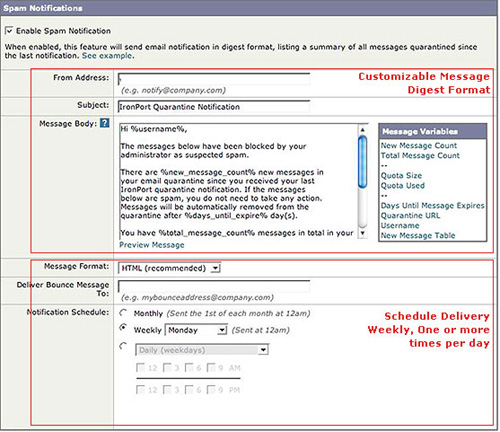Click the See example link

[x=107, y=56]
